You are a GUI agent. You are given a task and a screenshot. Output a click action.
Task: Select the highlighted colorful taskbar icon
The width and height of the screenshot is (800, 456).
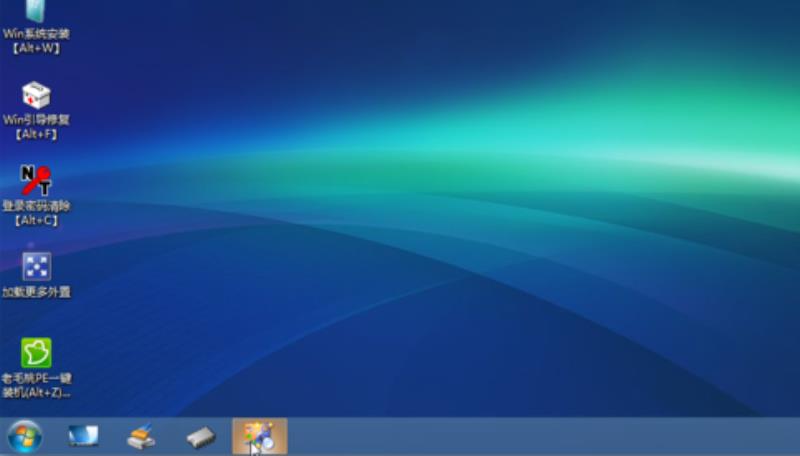[x=260, y=437]
